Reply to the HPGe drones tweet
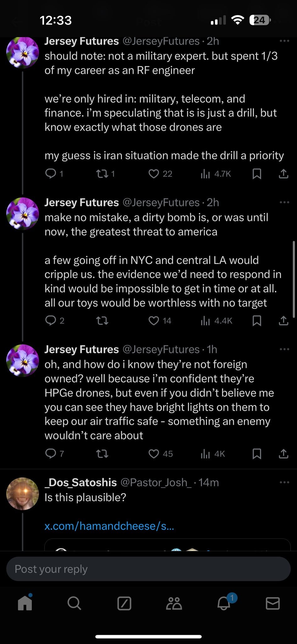297x644 pixels. [x=51, y=454]
